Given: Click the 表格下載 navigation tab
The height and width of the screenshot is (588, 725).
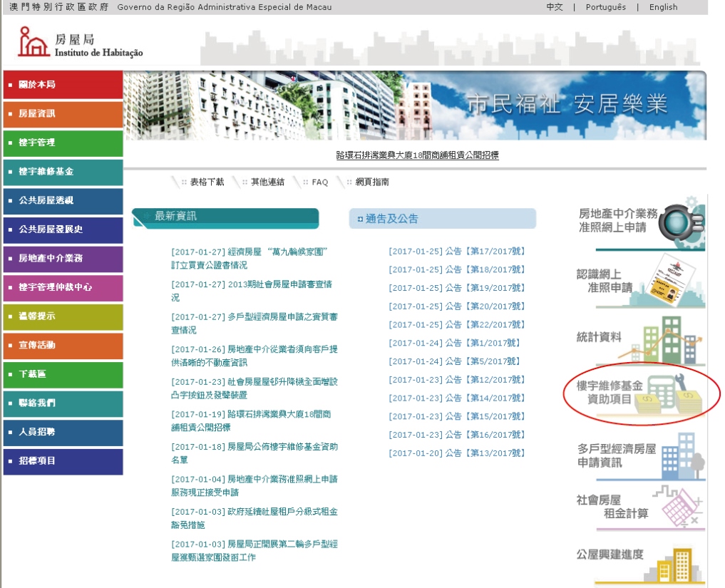Looking at the screenshot, I should (206, 182).
